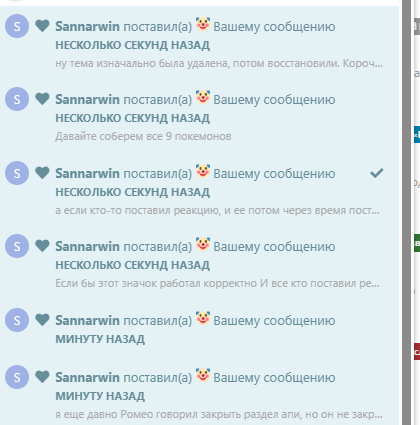Open preview 'а если кто-то поставил реакцию'
The image size is (420, 425).
(x=217, y=211)
